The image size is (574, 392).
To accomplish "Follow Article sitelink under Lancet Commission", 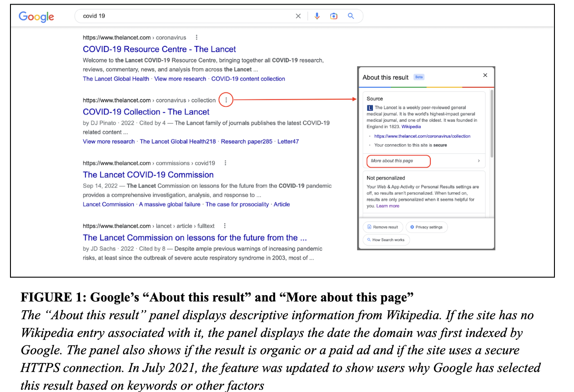I will click(x=282, y=204).
